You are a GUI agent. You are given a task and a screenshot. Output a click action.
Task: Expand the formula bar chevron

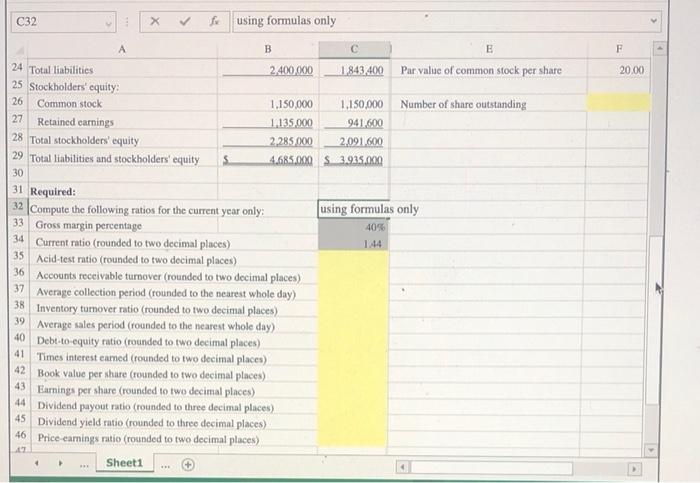point(654,21)
